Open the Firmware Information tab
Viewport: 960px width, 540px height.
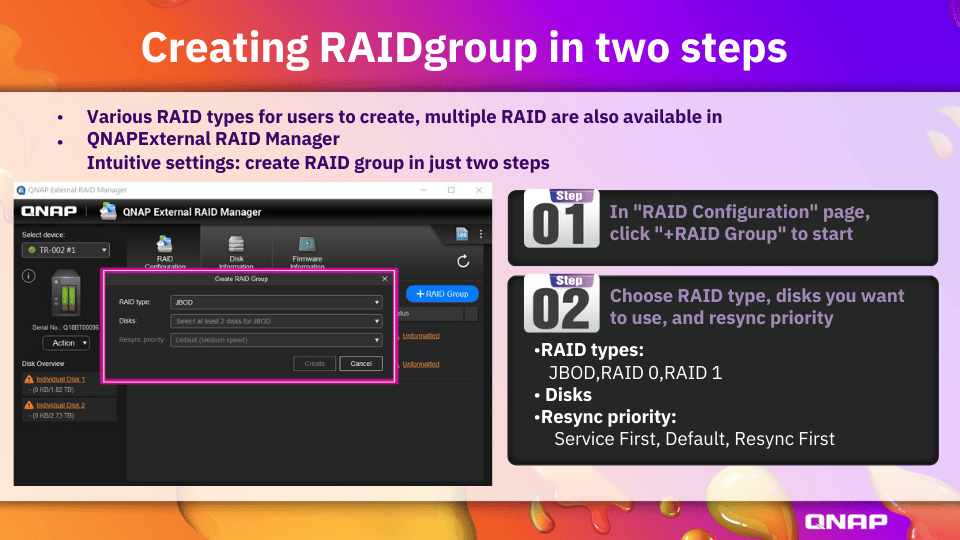coord(307,252)
